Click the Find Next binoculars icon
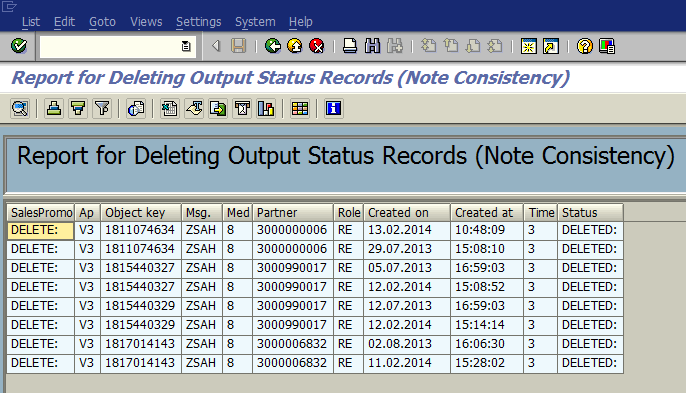The image size is (686, 393). click(395, 46)
